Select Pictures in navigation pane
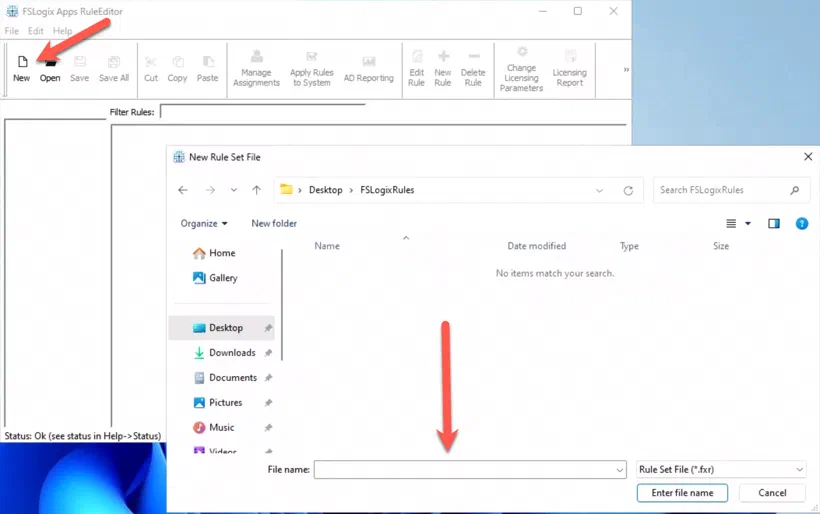820x514 pixels. (x=218, y=403)
